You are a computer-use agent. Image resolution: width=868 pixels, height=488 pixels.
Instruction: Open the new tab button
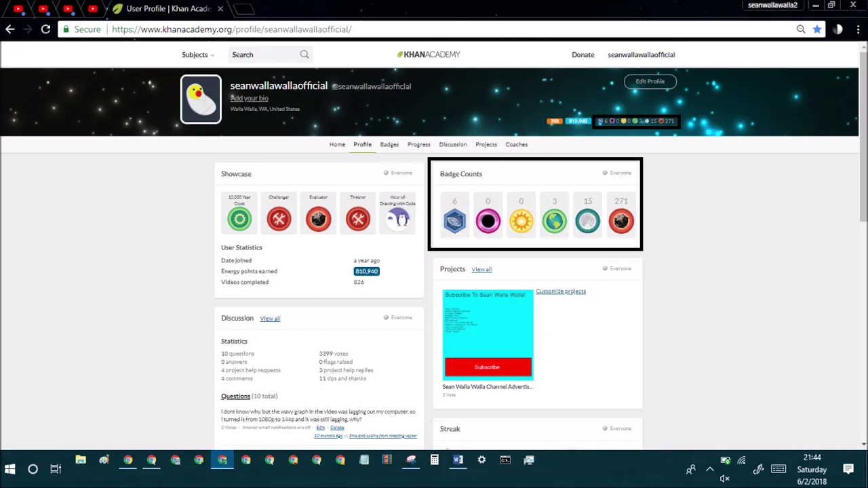243,9
